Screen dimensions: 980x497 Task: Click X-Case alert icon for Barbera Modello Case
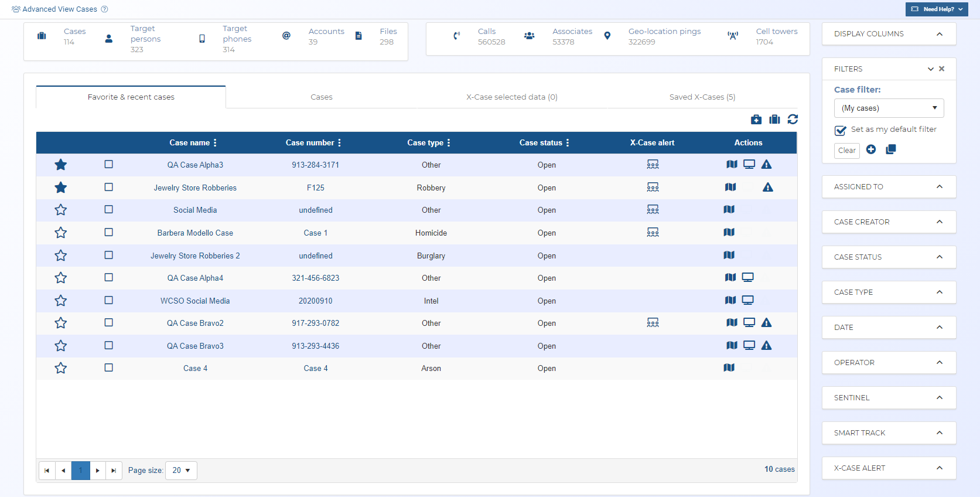click(x=653, y=233)
